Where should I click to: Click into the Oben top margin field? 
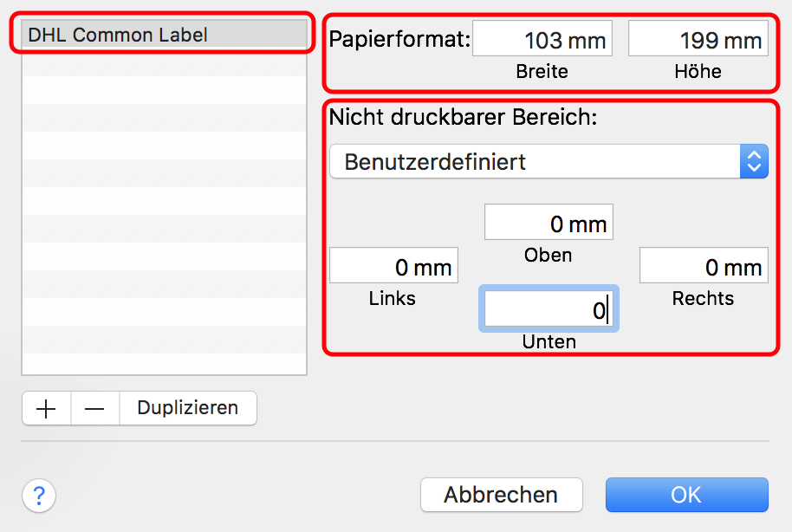pyautogui.click(x=549, y=223)
